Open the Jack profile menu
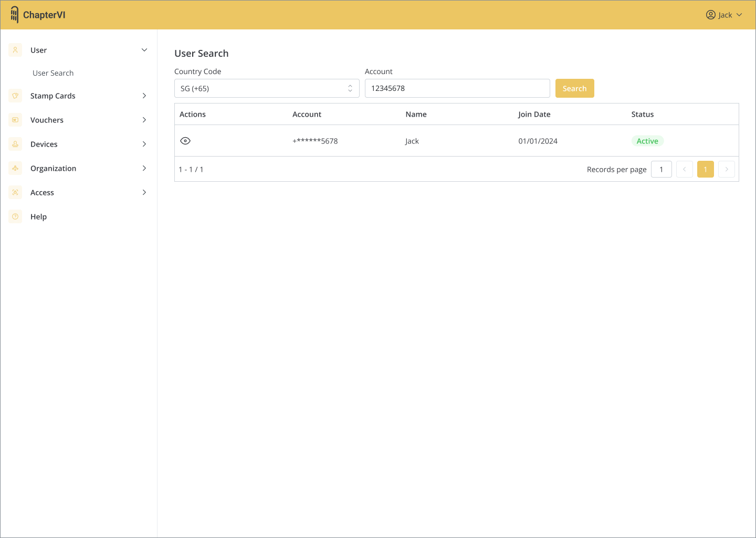Image resolution: width=756 pixels, height=538 pixels. point(724,15)
